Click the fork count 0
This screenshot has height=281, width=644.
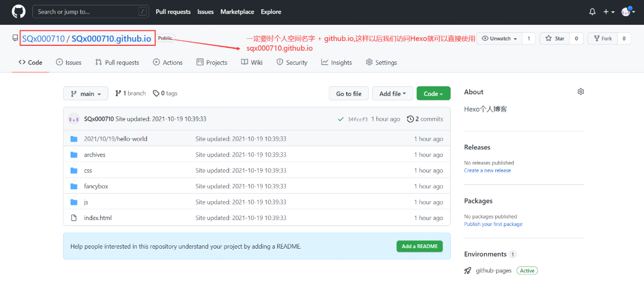tap(624, 39)
